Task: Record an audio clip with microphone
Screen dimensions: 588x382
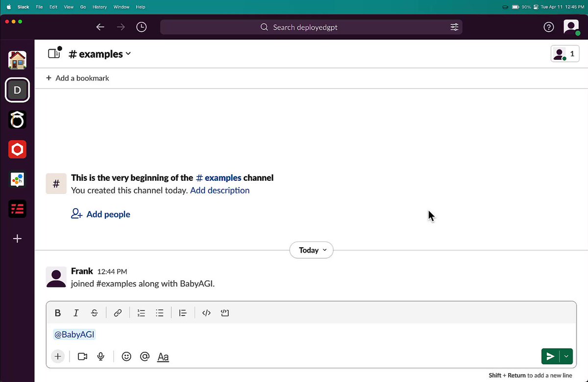Action: [101, 357]
